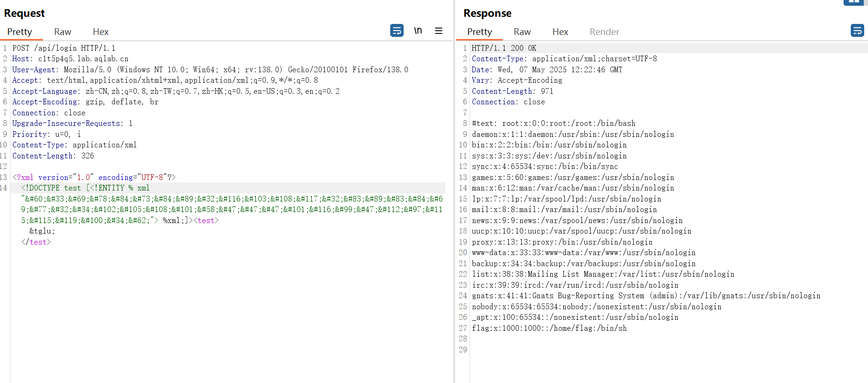Screen dimensions: 868x383
Task: Click the '<!DOCTYPE test [<!ENTITY % xml' line
Action: [85, 188]
